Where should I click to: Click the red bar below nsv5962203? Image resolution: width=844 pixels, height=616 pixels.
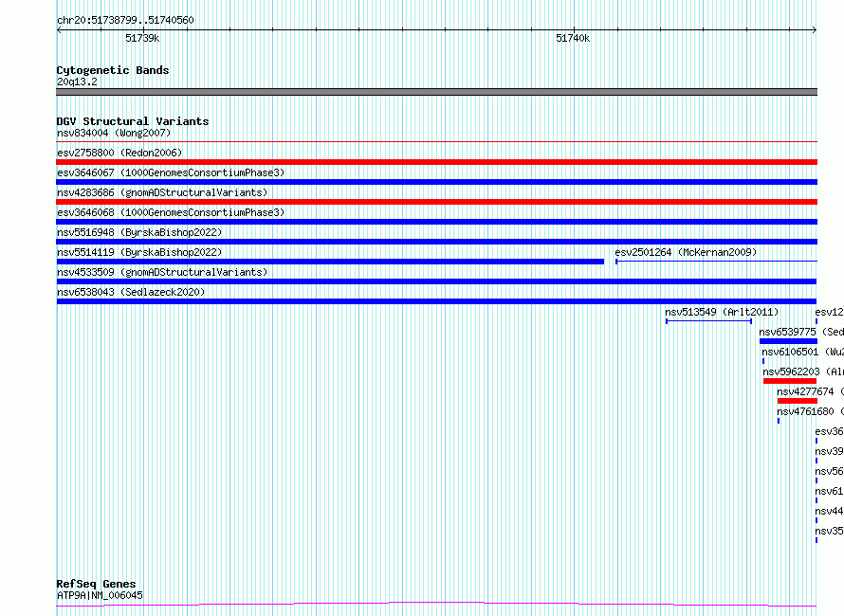790,381
